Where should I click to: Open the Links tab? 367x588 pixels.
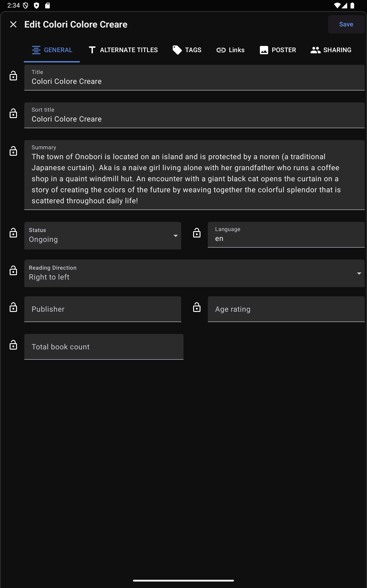click(230, 50)
